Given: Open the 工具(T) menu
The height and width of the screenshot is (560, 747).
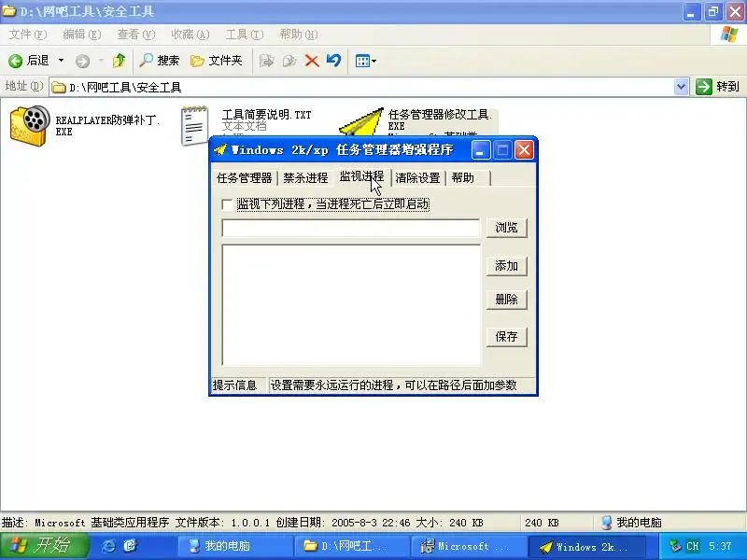Looking at the screenshot, I should click(x=245, y=35).
